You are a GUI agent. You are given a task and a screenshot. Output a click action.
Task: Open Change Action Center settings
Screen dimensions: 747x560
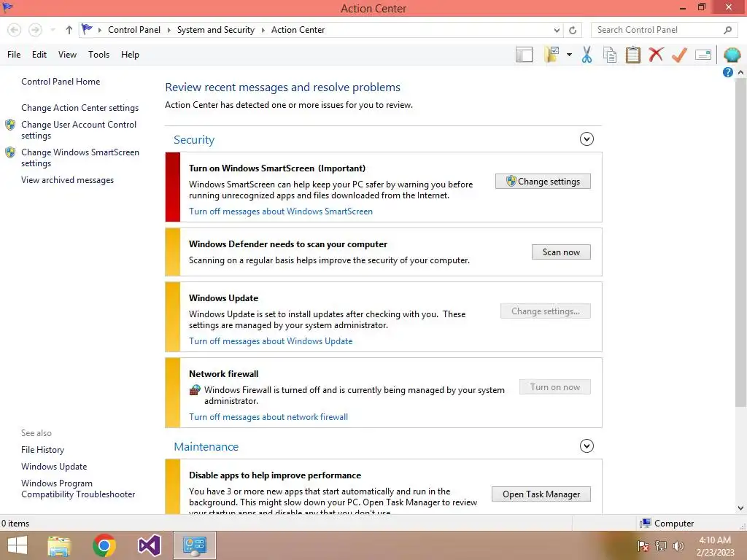click(x=80, y=108)
